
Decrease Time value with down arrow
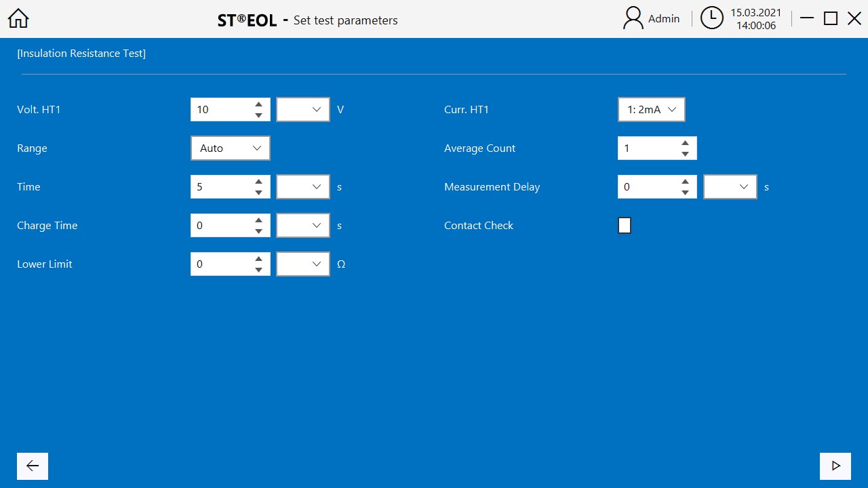pos(258,192)
